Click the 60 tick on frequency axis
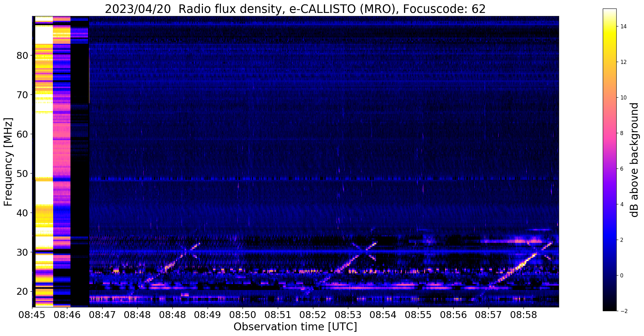This screenshot has width=644, height=336. point(22,134)
